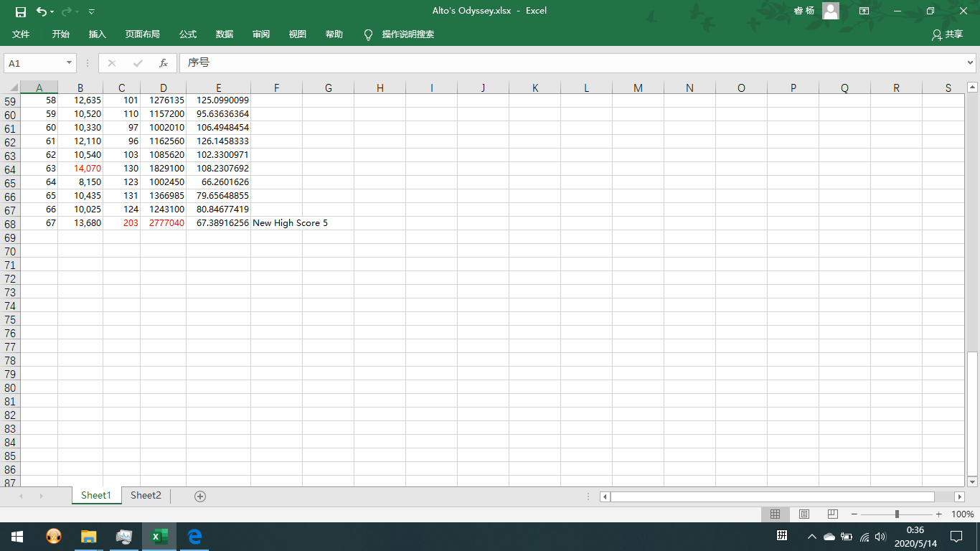Click the next sheet navigation arrow

41,496
